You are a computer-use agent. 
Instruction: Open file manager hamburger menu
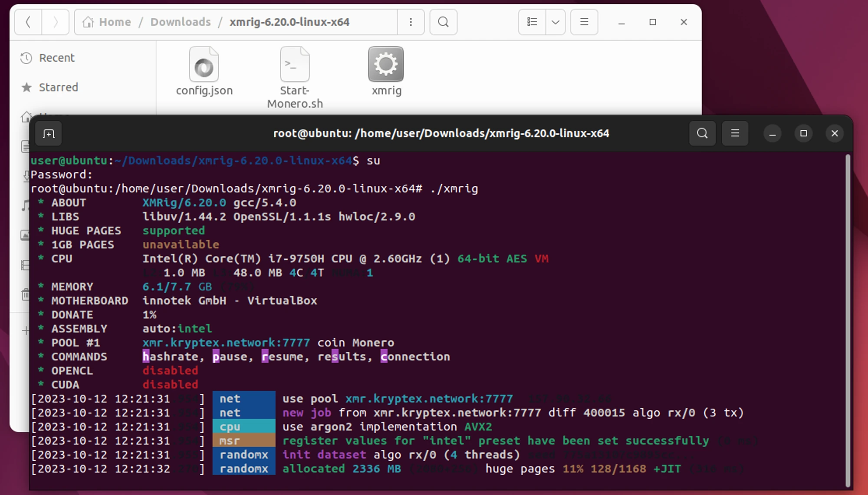[x=584, y=22]
